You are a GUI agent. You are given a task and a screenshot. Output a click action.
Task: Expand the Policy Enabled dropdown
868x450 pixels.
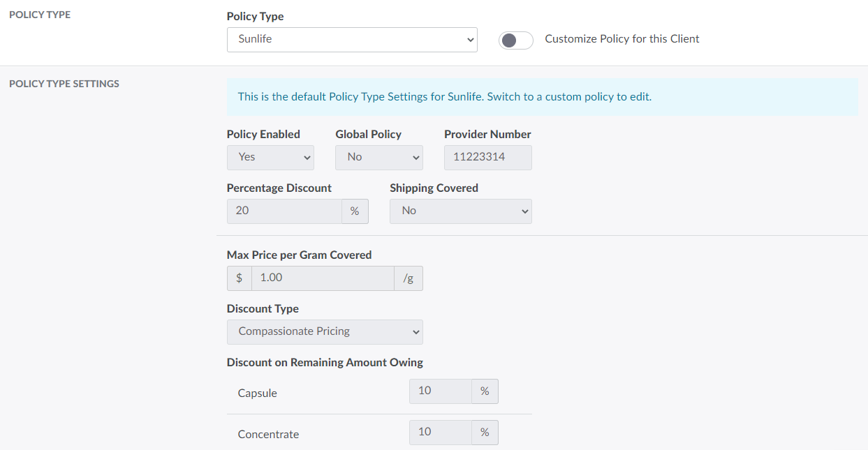tap(270, 158)
